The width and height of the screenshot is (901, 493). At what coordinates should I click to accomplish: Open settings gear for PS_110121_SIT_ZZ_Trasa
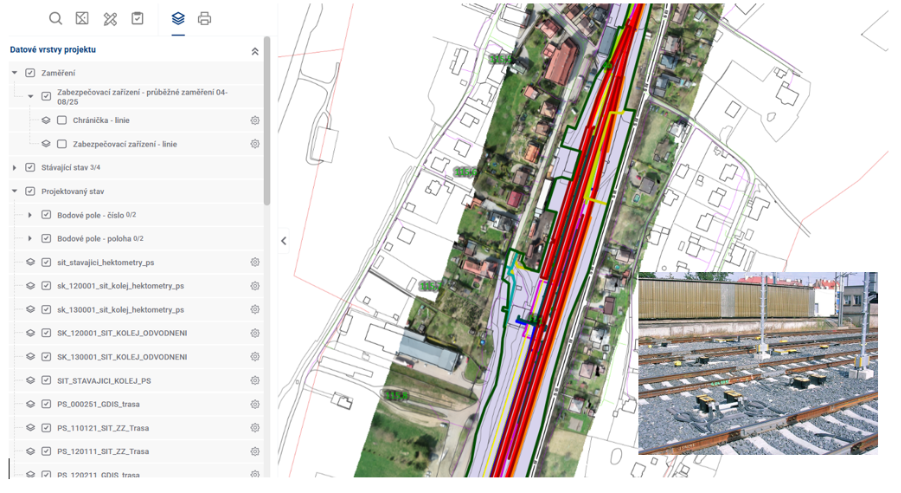(255, 428)
